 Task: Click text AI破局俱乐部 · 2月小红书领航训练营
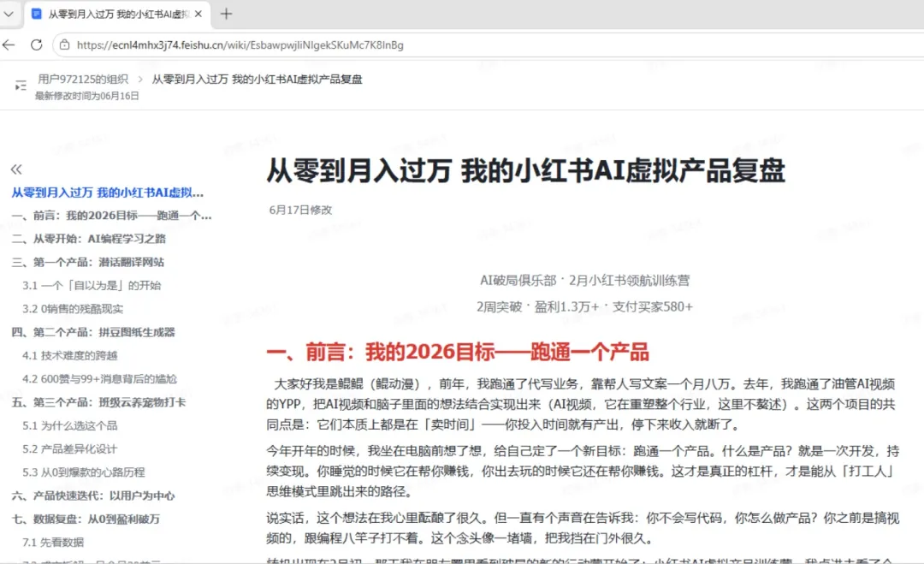coord(584,281)
